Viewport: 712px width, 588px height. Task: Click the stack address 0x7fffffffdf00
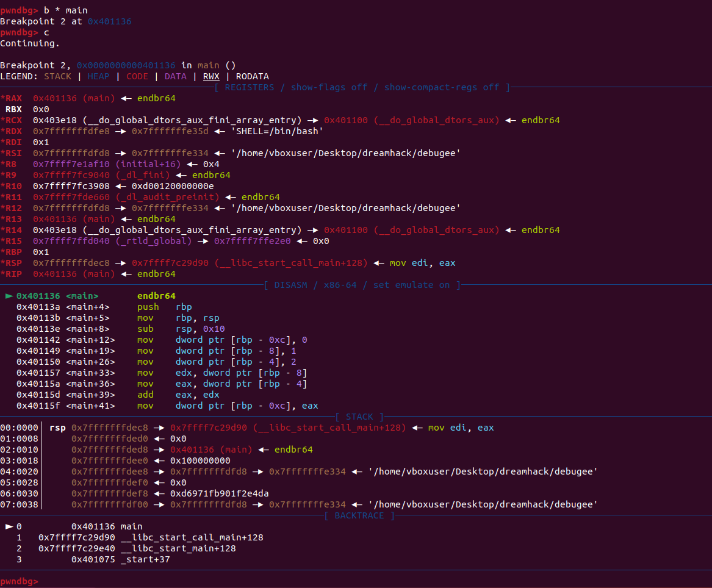(x=109, y=504)
